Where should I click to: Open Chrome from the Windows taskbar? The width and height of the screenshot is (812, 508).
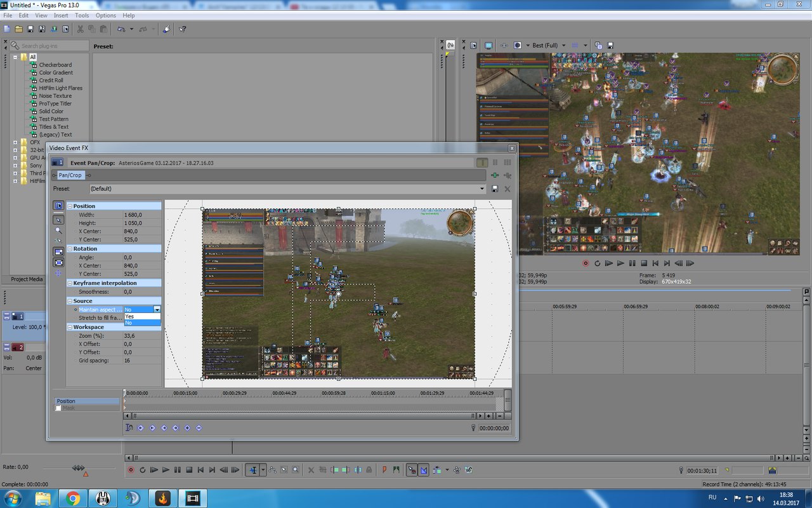[x=72, y=498]
